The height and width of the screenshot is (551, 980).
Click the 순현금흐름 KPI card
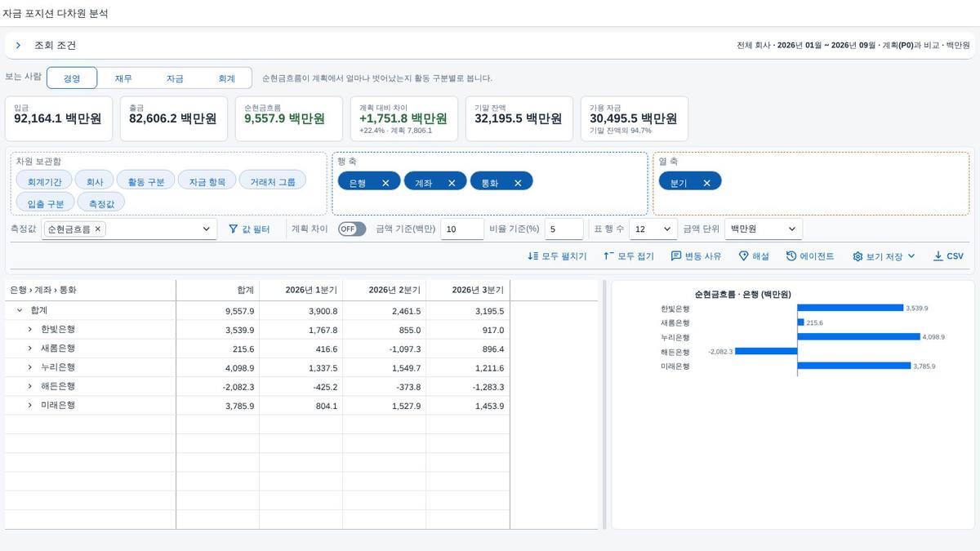[289, 118]
